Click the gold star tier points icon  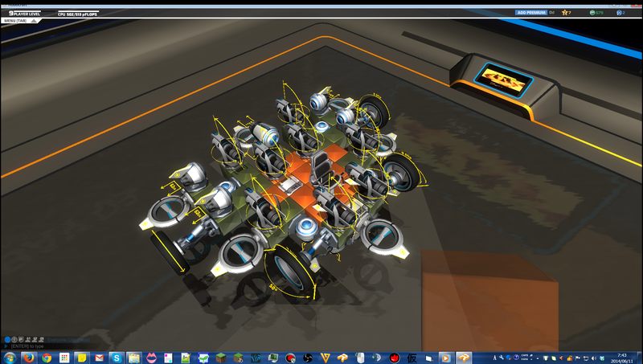point(565,13)
